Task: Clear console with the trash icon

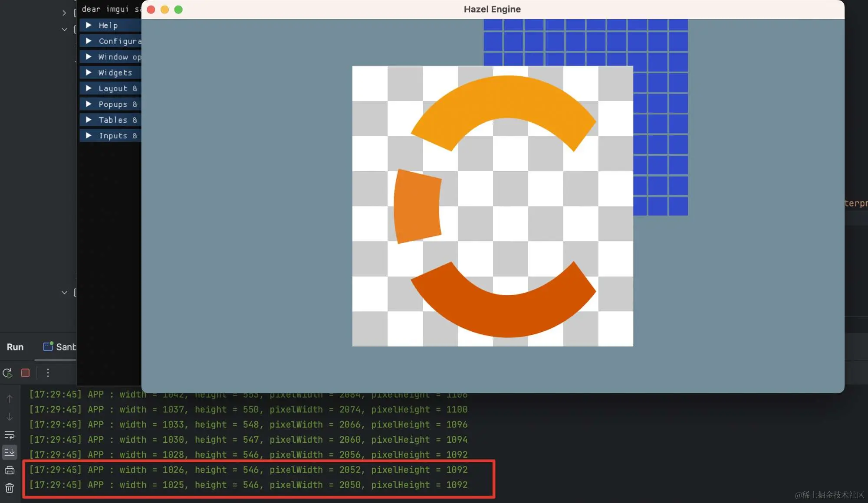Action: [x=10, y=488]
